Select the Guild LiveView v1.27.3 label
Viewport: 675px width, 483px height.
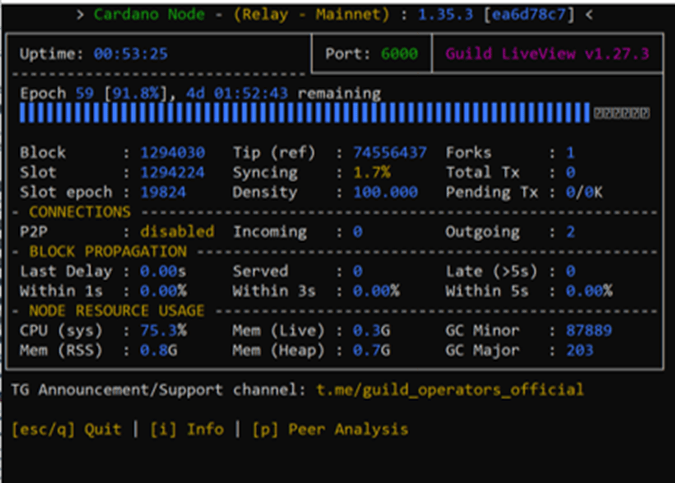coord(549,53)
